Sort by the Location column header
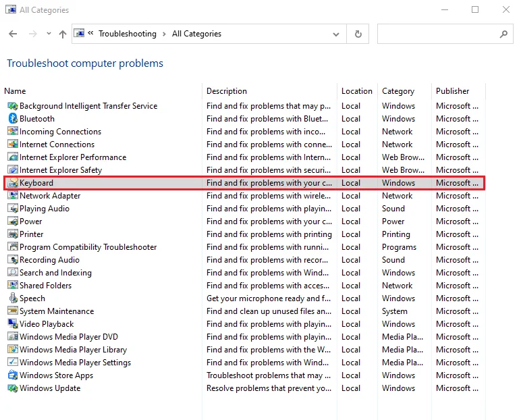The height and width of the screenshot is (420, 521). point(357,91)
